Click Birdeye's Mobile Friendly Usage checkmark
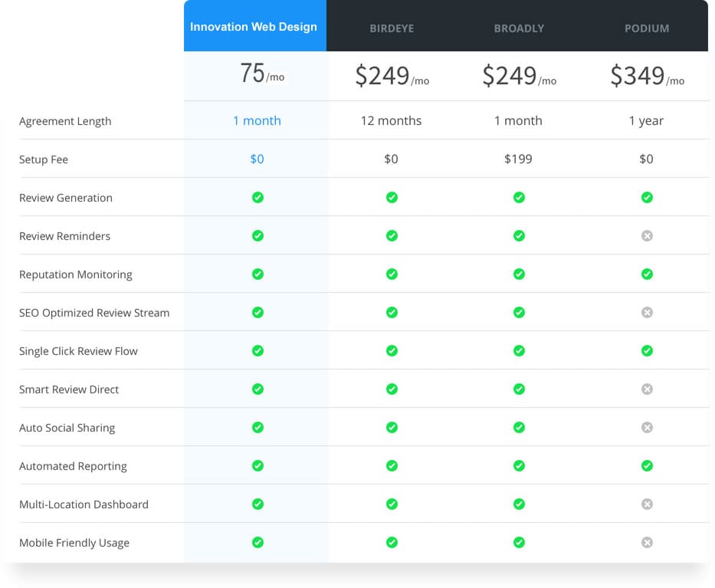Screen dimensions: 715x588 (x=392, y=542)
